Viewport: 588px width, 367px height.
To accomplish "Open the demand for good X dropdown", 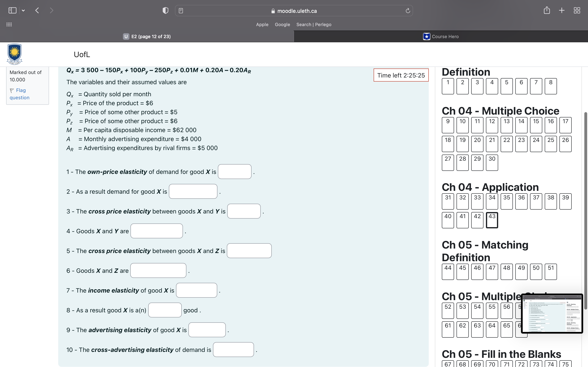I will coord(193,191).
